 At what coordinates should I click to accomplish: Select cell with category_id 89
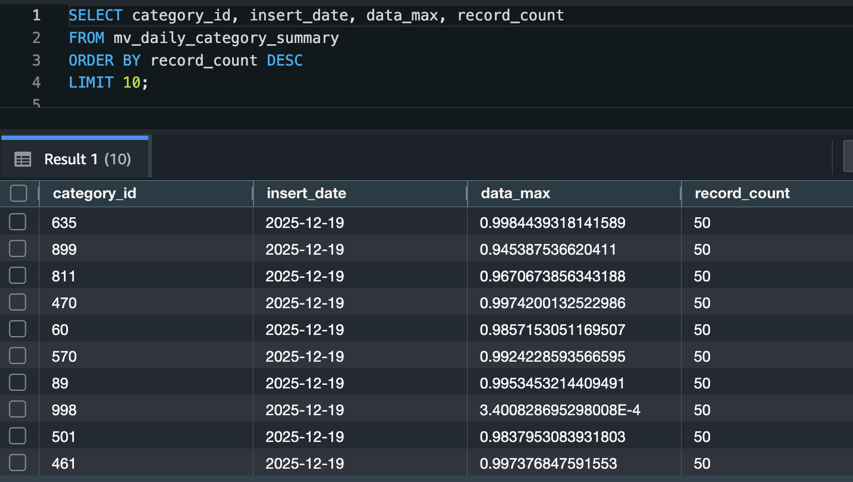[146, 382]
